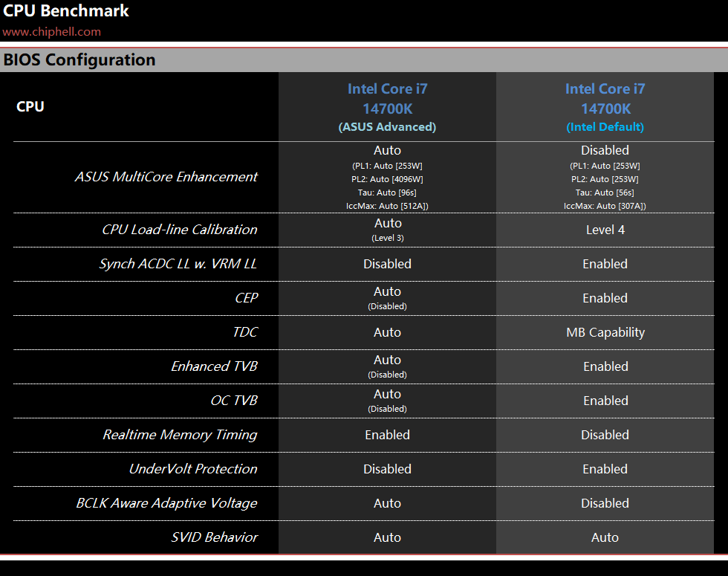This screenshot has width=728, height=576.
Task: Click the CPU Benchmark title text
Action: [66, 10]
